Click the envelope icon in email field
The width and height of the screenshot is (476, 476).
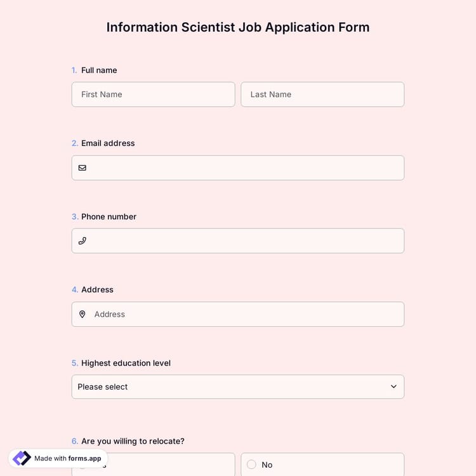[x=82, y=168]
